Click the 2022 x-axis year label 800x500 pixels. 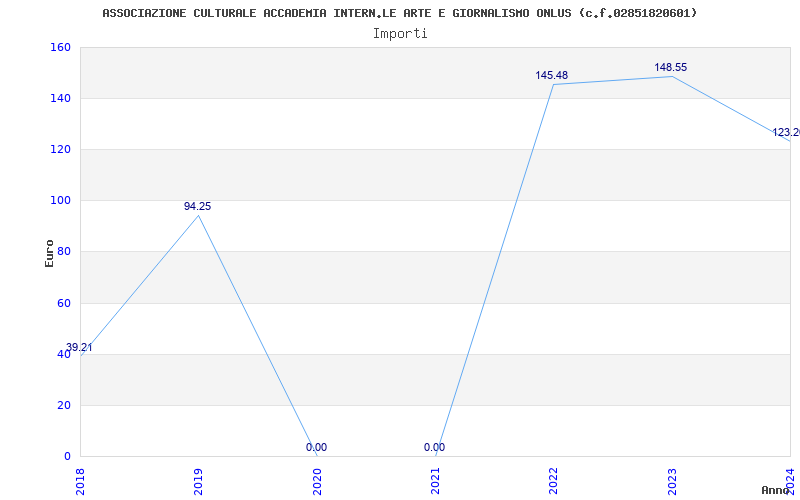pyautogui.click(x=554, y=482)
